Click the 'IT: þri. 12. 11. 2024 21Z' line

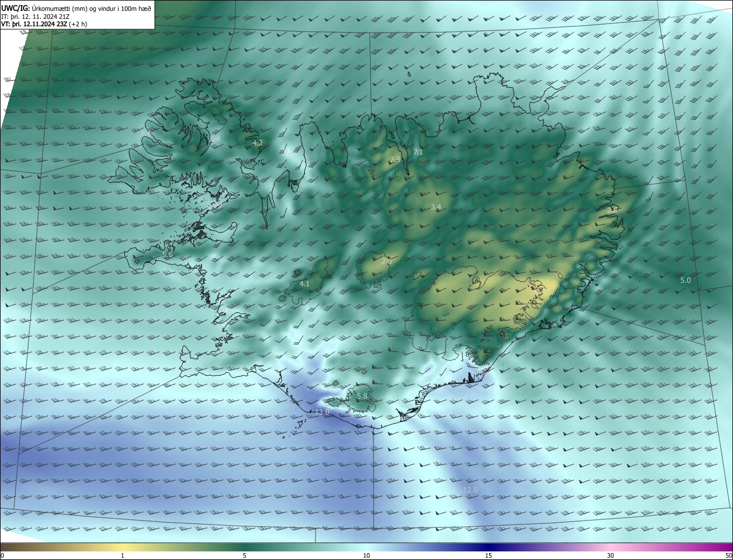(x=37, y=17)
